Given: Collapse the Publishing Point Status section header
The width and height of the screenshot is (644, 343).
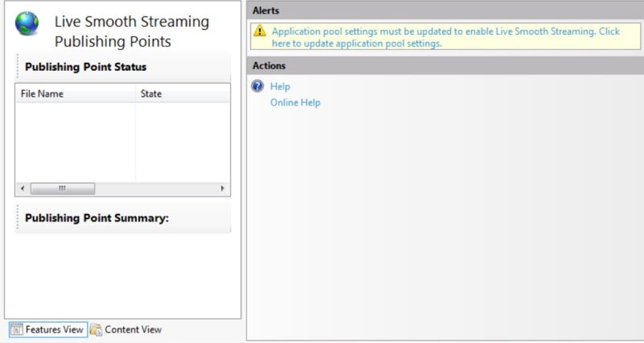Looking at the screenshot, I should pyautogui.click(x=123, y=67).
